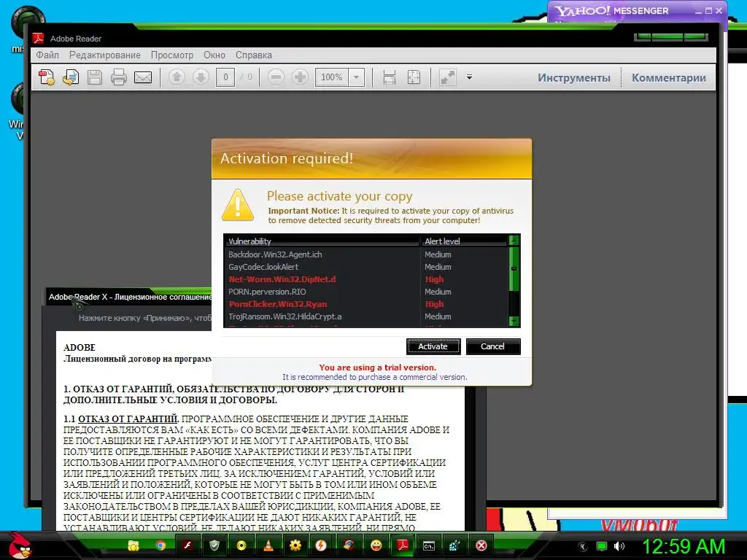
Task: Click the fit width scrolling icon
Action: [390, 77]
